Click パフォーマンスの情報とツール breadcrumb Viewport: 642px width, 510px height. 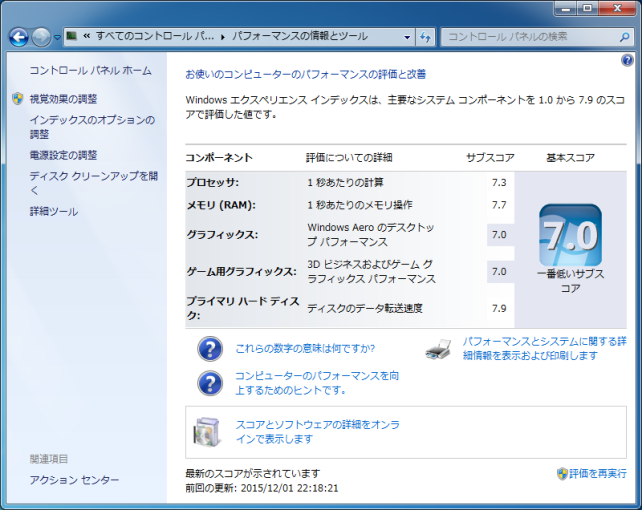coord(300,36)
